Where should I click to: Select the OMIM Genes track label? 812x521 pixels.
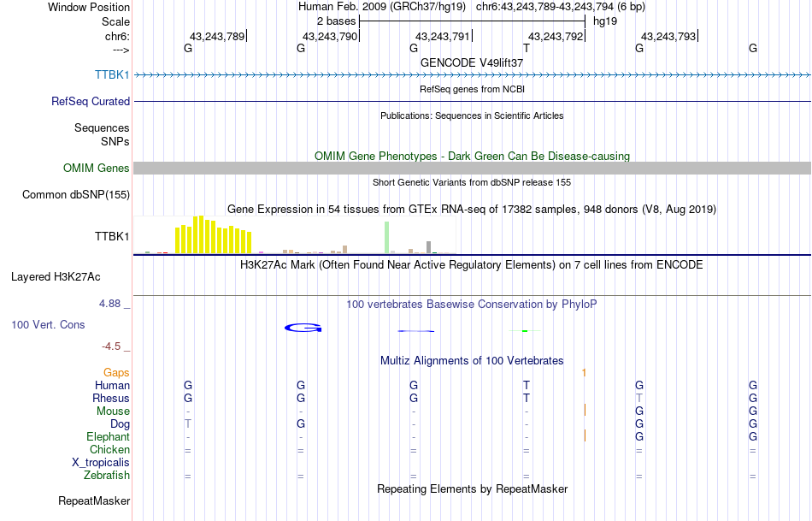click(x=96, y=168)
